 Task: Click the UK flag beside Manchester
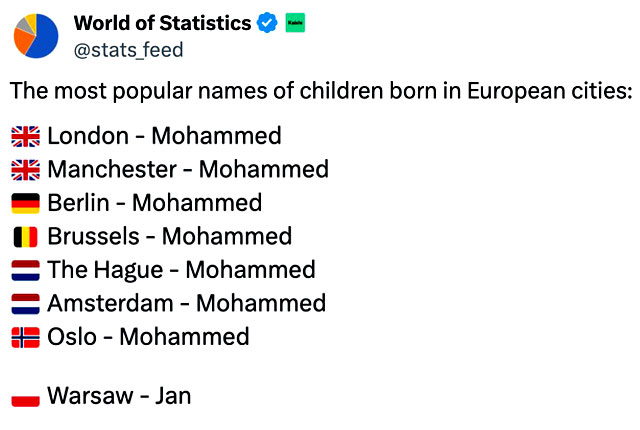pyautogui.click(x=25, y=170)
